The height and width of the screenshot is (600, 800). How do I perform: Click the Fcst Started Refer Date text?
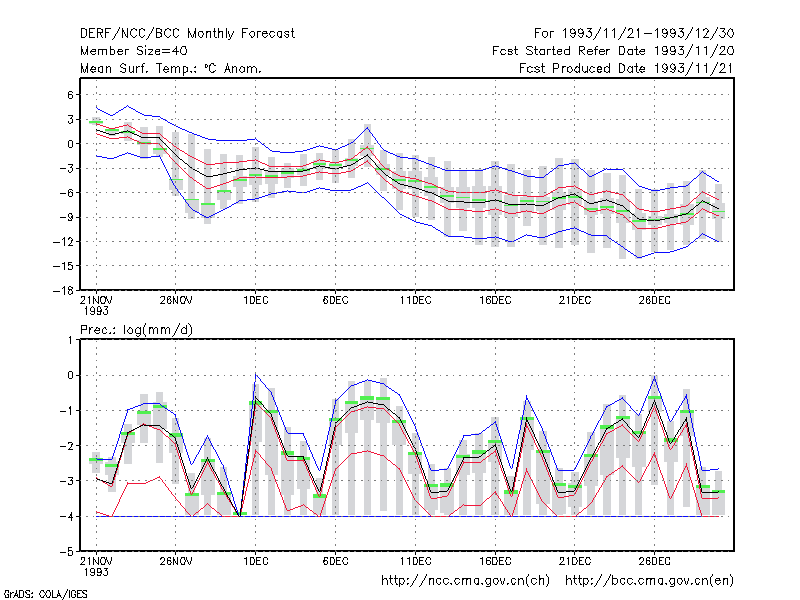pyautogui.click(x=613, y=51)
